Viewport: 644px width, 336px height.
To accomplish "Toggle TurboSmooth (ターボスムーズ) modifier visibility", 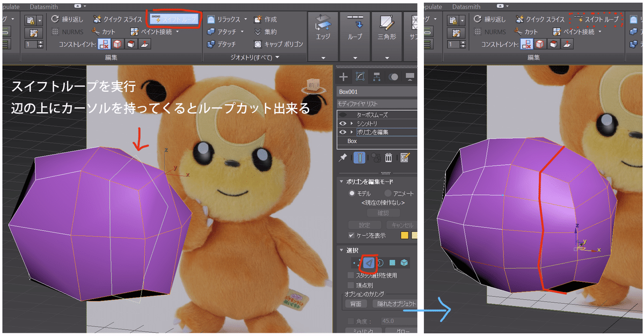I will coord(342,115).
